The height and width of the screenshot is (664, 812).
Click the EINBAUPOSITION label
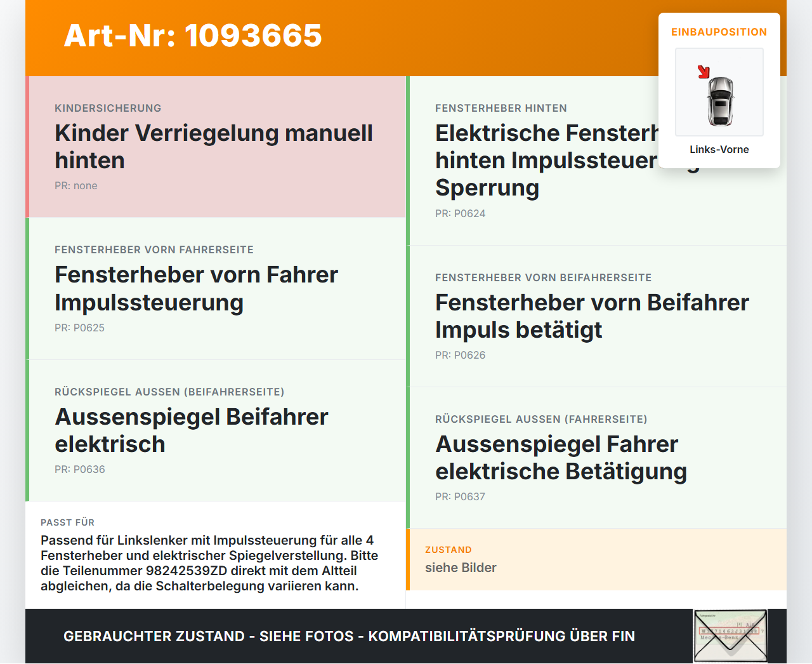719,32
